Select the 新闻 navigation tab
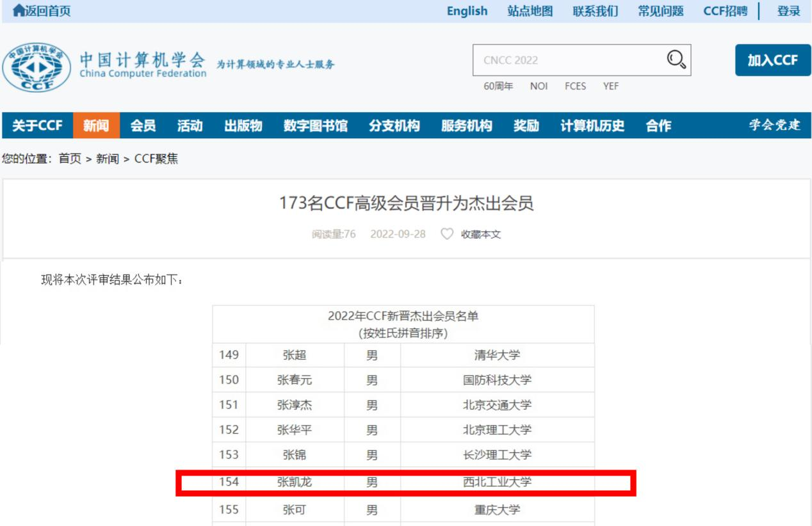812x526 pixels. point(96,126)
